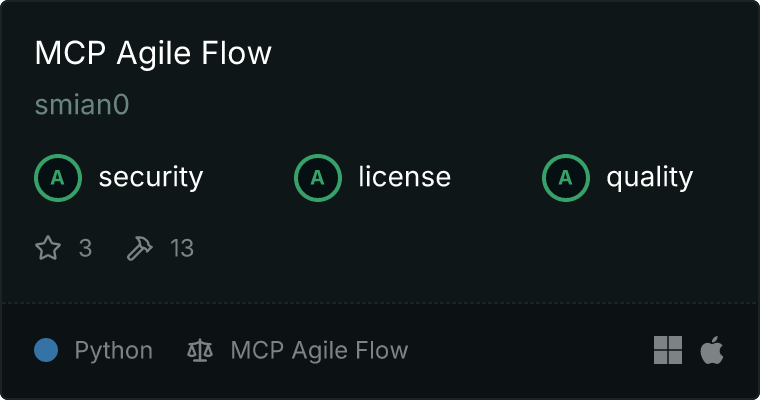760x400 pixels.
Task: Click the "security" label
Action: [x=151, y=178]
